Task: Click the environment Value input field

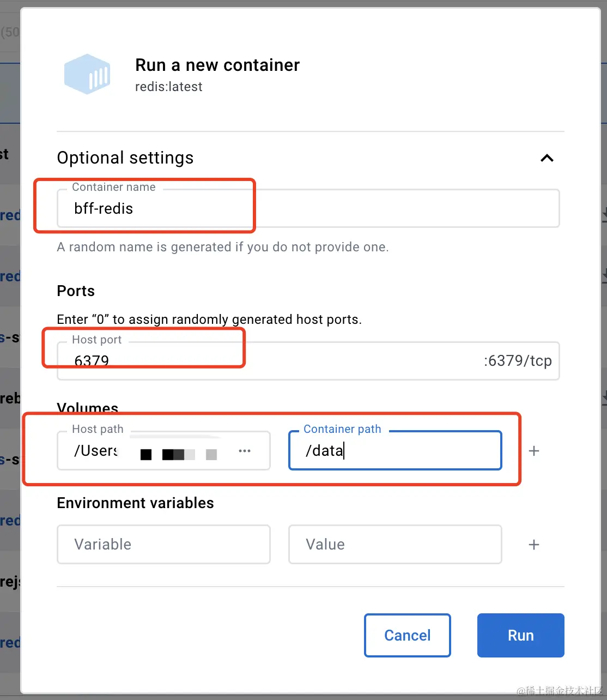Action: 395,544
